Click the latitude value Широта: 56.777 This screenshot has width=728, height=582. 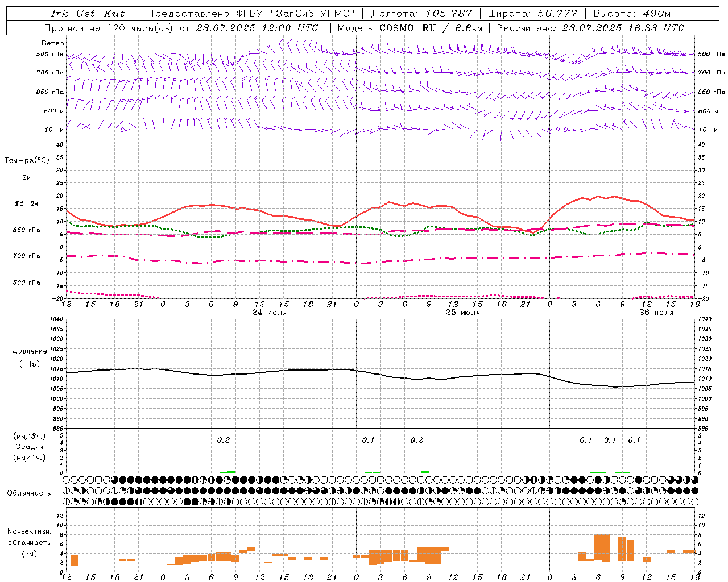tap(532, 14)
